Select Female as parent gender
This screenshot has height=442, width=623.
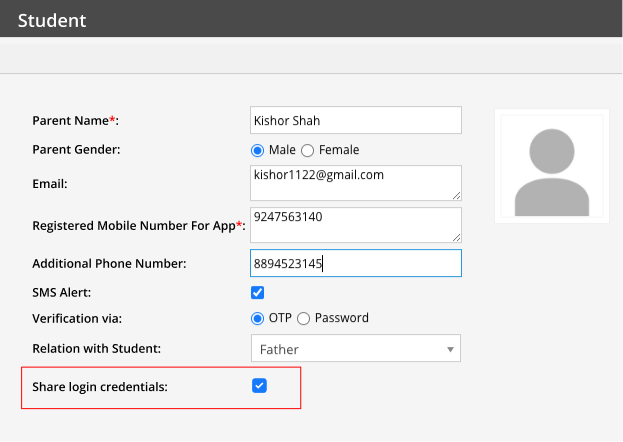pos(308,150)
